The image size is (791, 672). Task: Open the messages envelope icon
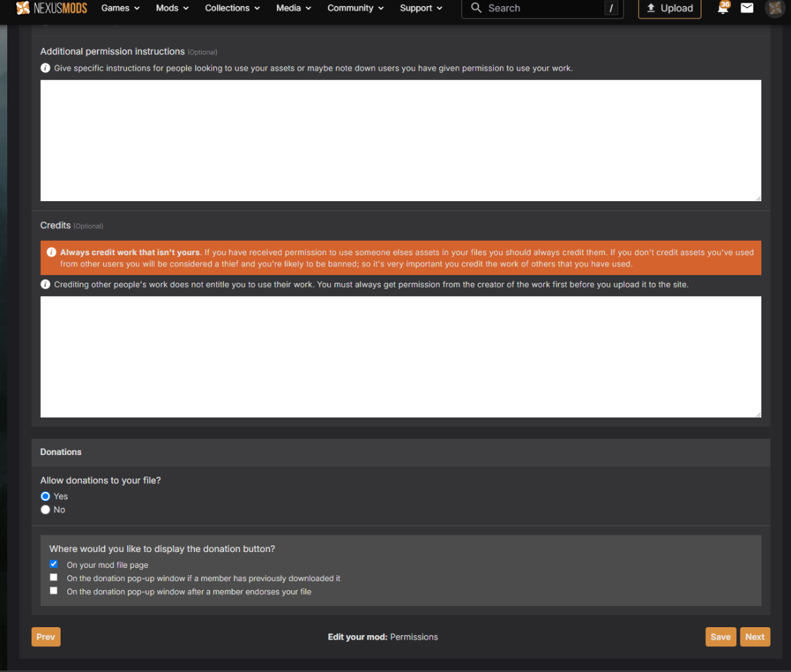[x=747, y=8]
